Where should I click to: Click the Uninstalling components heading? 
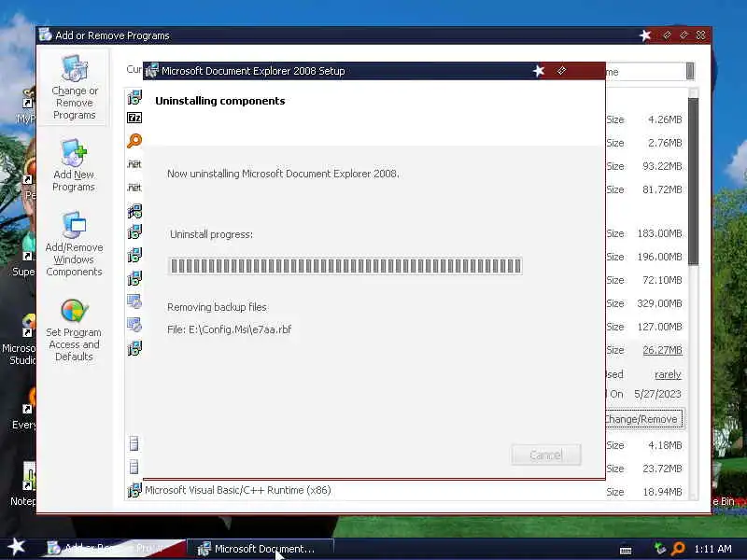220,101
